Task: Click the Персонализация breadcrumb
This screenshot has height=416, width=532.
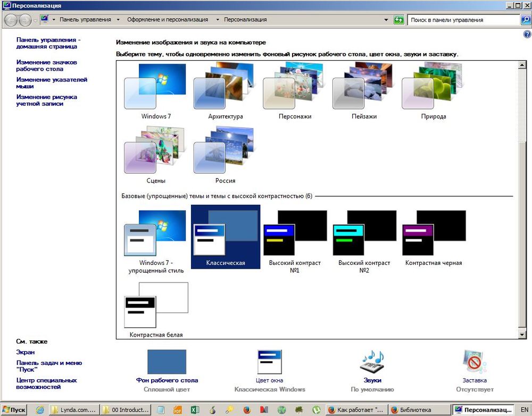Action: click(245, 20)
